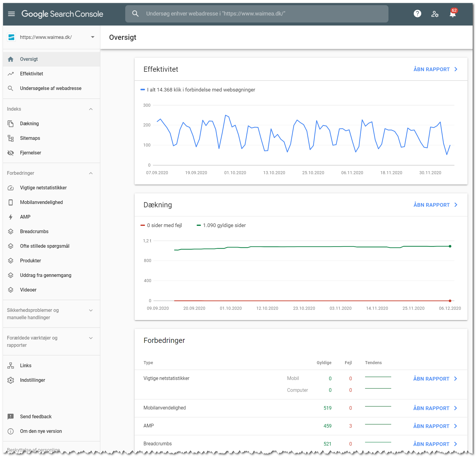Open the Dækning report via ÅBN RAPPORT

pos(435,205)
